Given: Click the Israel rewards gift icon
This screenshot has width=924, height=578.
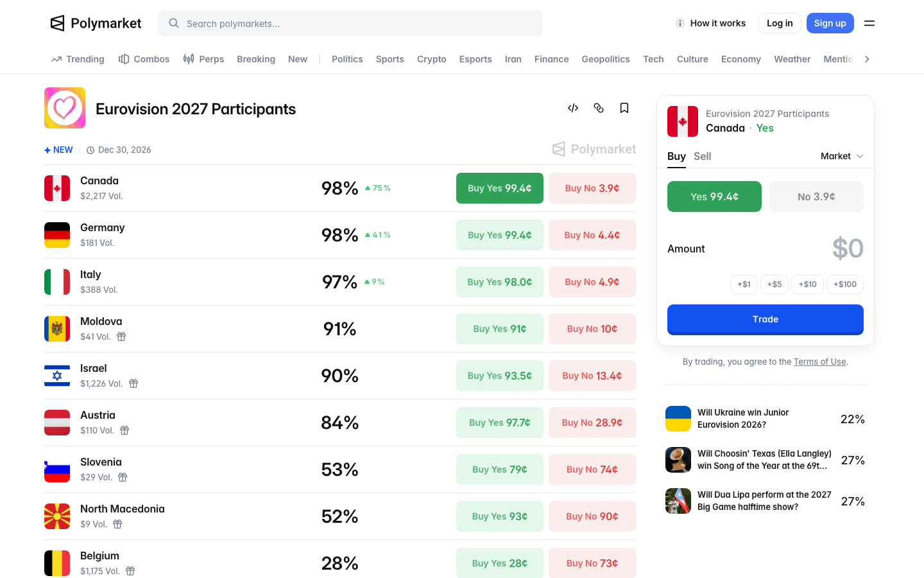Looking at the screenshot, I should [x=133, y=383].
